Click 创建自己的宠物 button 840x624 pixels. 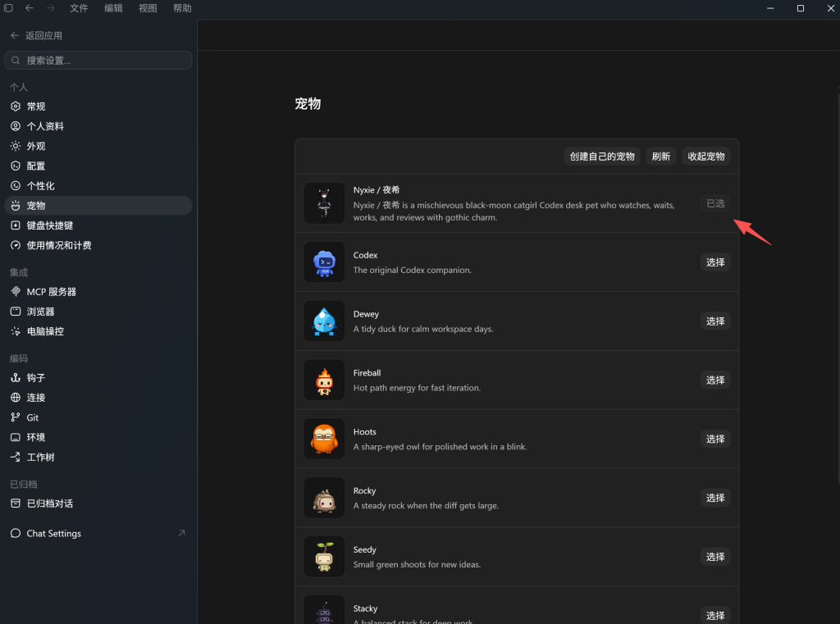coord(602,157)
